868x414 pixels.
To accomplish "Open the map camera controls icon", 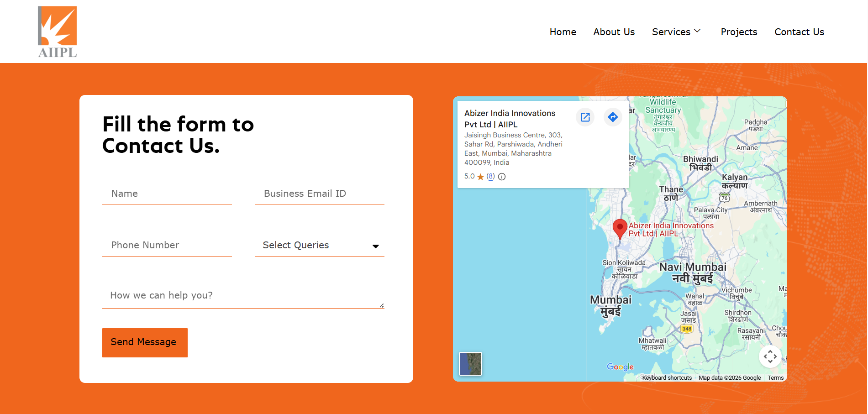I will tap(770, 356).
